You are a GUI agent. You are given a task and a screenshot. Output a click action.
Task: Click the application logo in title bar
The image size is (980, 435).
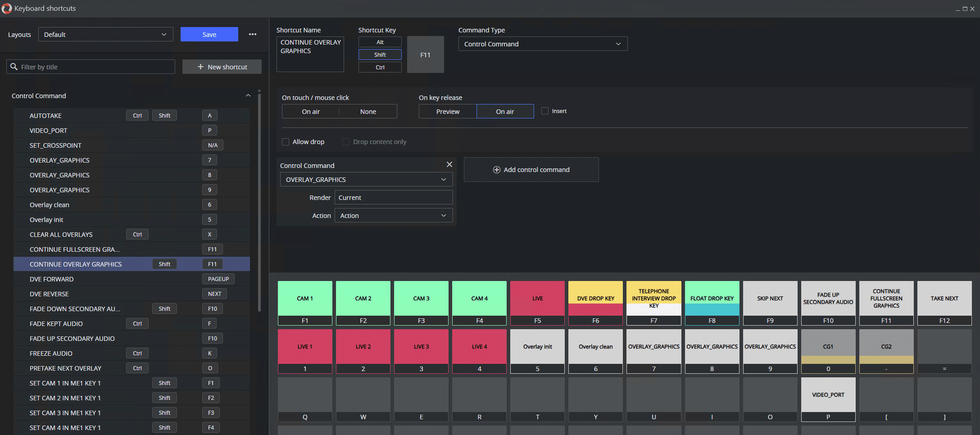click(x=7, y=9)
